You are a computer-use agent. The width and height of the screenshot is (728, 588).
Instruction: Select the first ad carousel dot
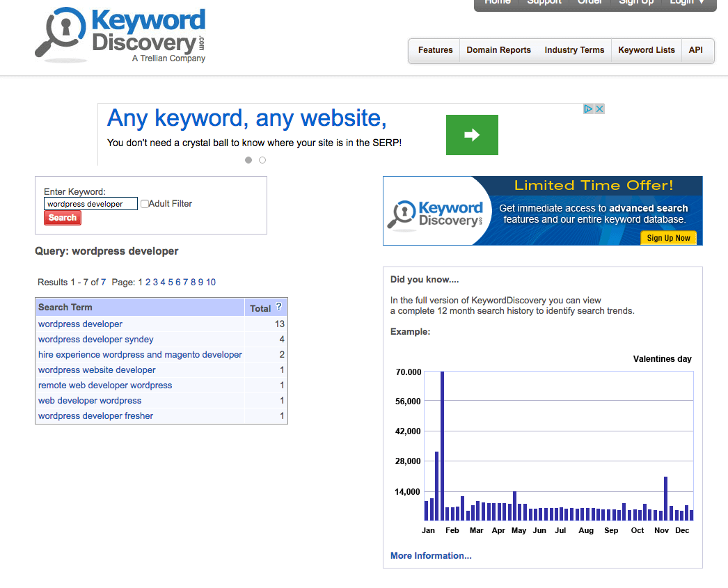pos(248,160)
